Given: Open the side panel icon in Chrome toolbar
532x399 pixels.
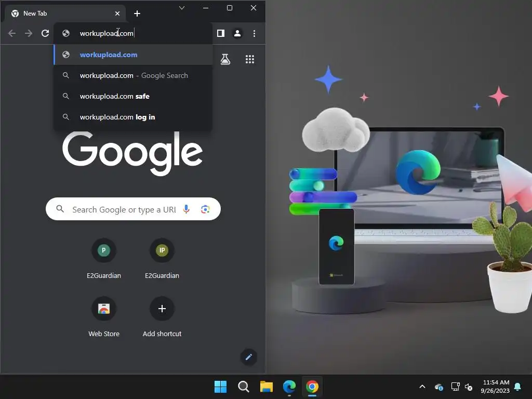Looking at the screenshot, I should point(220,33).
